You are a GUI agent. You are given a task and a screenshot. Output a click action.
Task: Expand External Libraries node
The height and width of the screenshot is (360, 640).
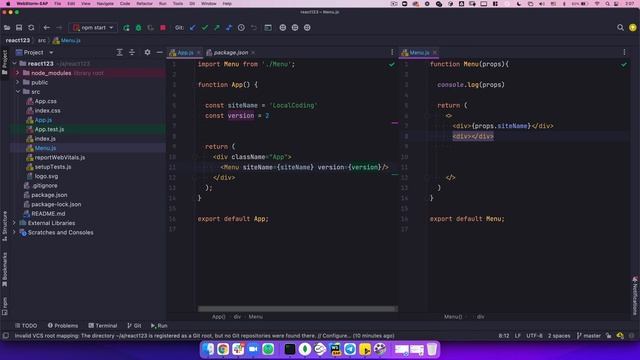[x=15, y=223]
